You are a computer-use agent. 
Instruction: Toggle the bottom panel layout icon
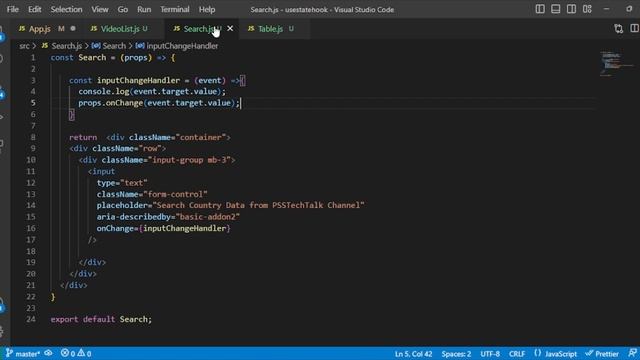coord(556,9)
